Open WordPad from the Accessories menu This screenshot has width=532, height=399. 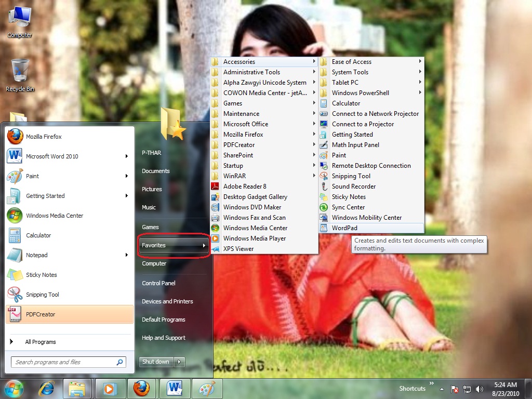point(371,228)
